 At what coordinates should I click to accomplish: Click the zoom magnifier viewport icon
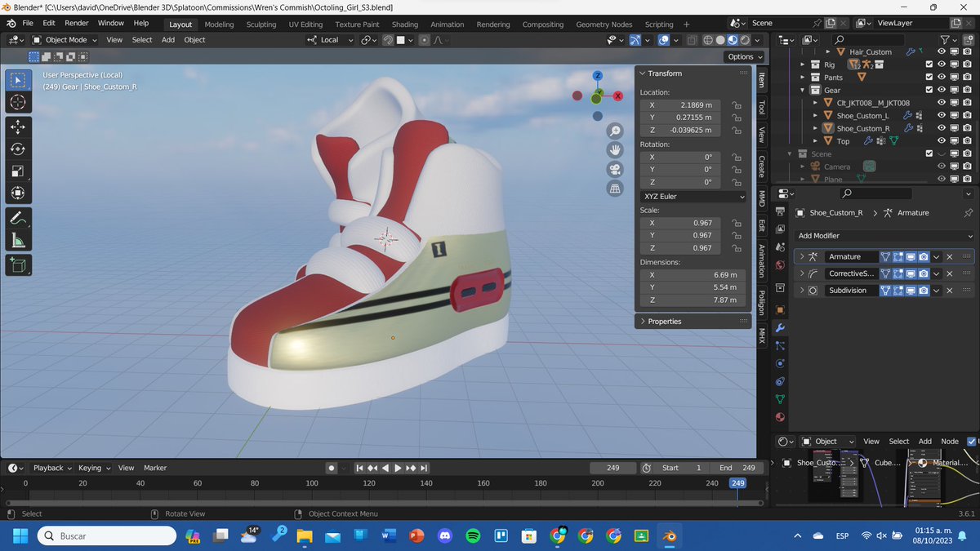615,131
